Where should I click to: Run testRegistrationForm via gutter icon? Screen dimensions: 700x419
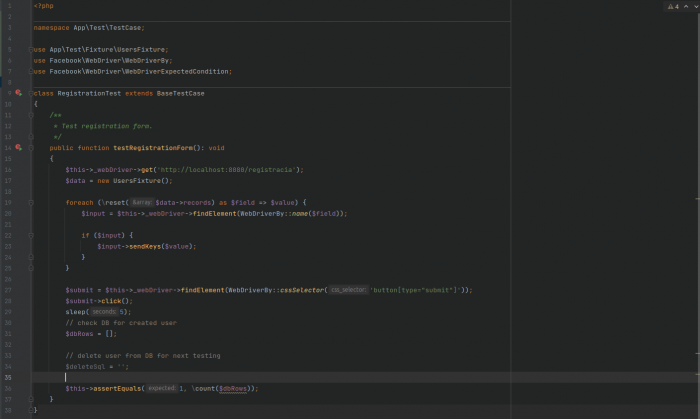(x=18, y=147)
